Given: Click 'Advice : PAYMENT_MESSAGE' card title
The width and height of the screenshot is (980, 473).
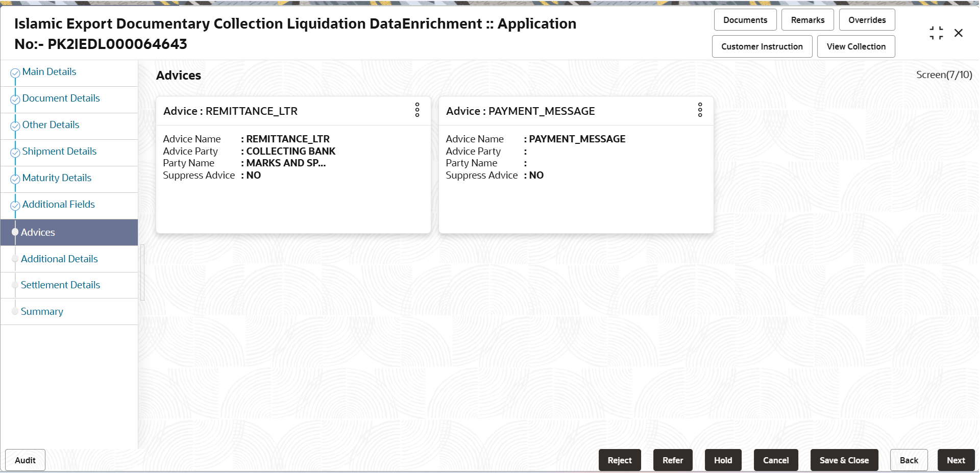Looking at the screenshot, I should pos(520,111).
